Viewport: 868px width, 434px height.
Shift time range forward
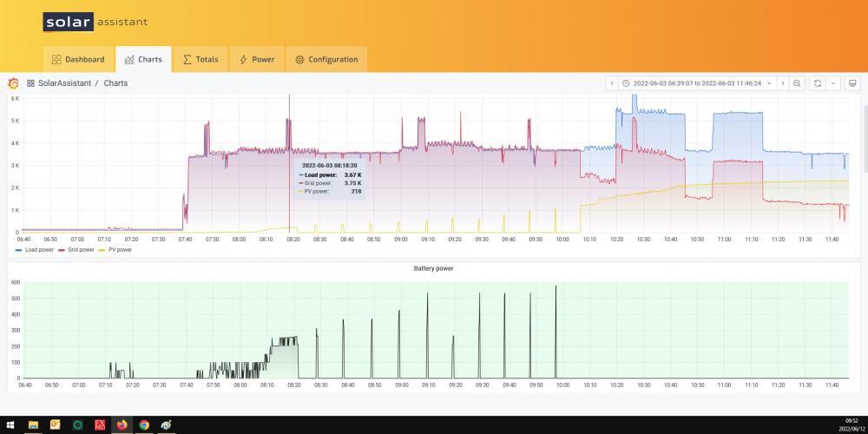pyautogui.click(x=783, y=83)
